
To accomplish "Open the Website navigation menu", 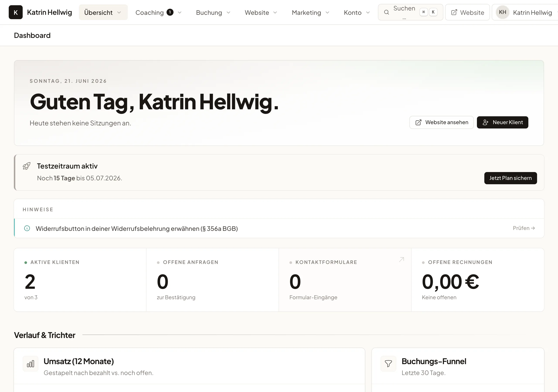I will pyautogui.click(x=261, y=12).
